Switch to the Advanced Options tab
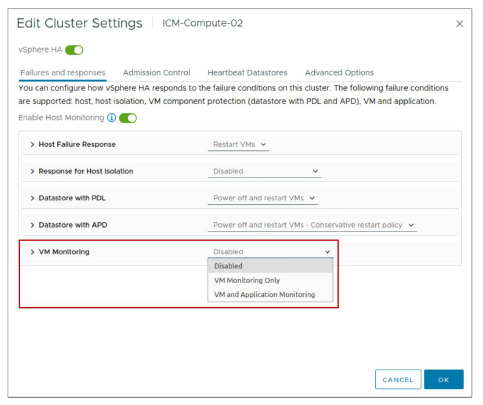 [339, 73]
